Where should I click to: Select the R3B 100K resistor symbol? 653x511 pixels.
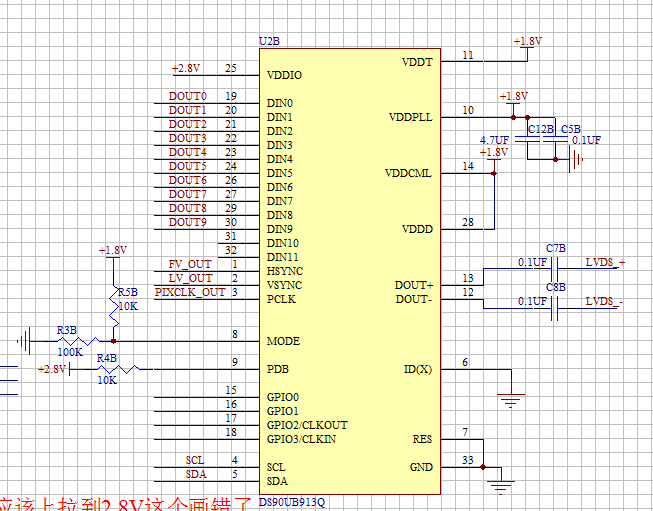78,341
